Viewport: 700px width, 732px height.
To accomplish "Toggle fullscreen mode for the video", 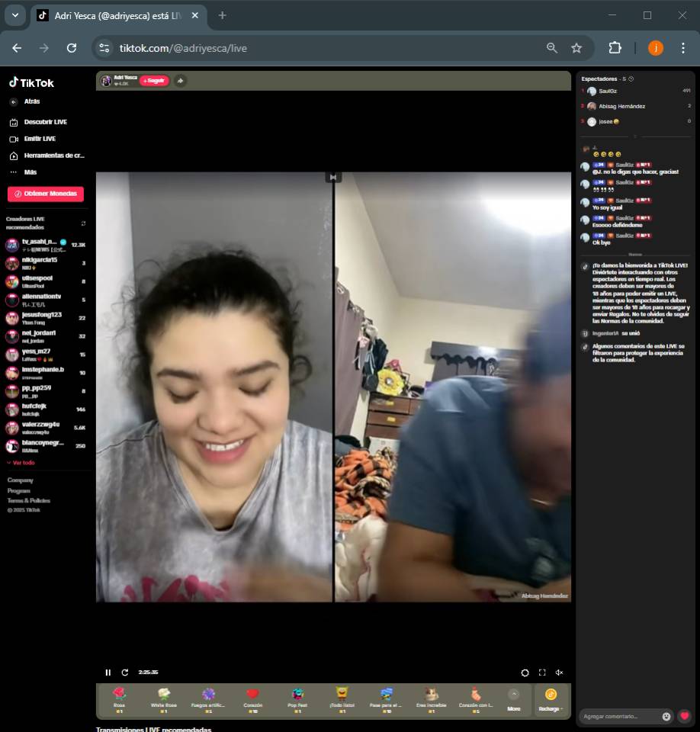I will pyautogui.click(x=542, y=673).
